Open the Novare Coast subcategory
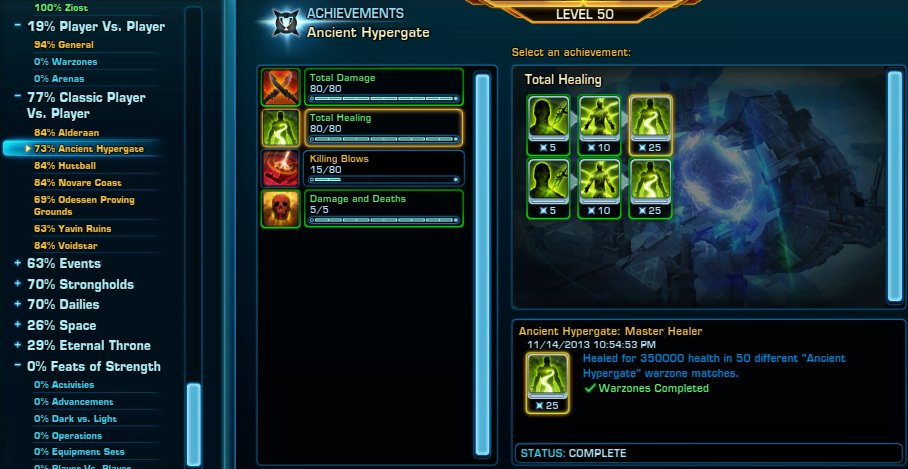The width and height of the screenshot is (908, 469). pyautogui.click(x=78, y=183)
